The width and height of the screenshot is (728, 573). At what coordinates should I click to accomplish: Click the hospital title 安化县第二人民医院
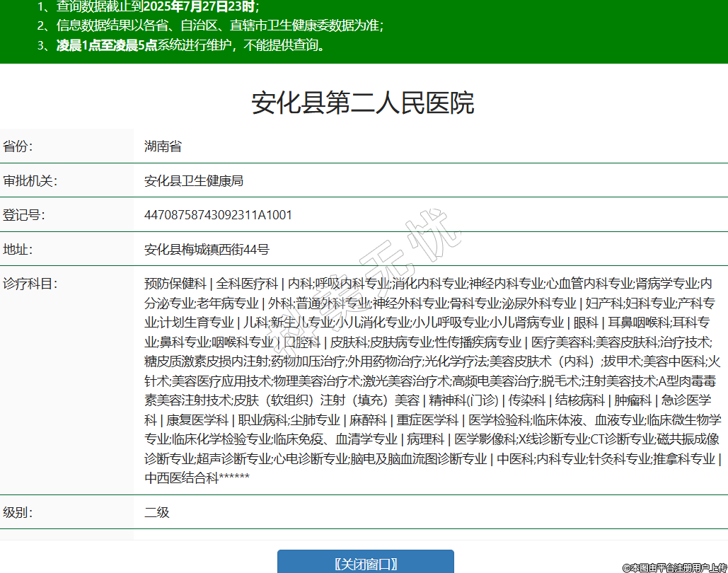(x=363, y=103)
